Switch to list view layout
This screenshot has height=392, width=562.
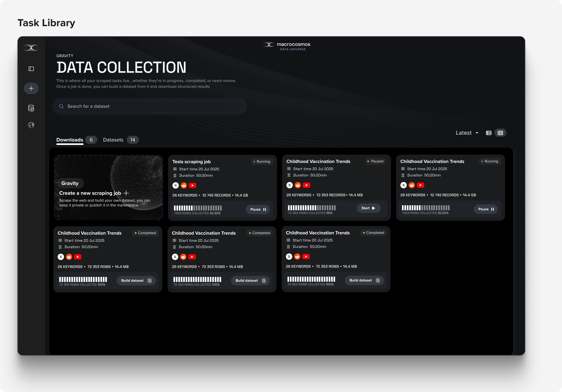tap(489, 133)
